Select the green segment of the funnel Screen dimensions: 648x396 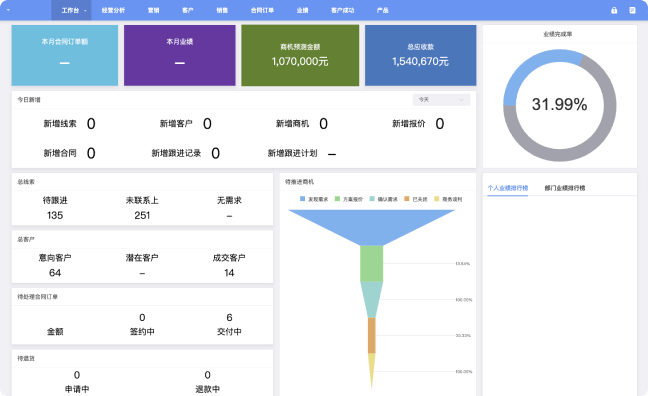point(372,263)
